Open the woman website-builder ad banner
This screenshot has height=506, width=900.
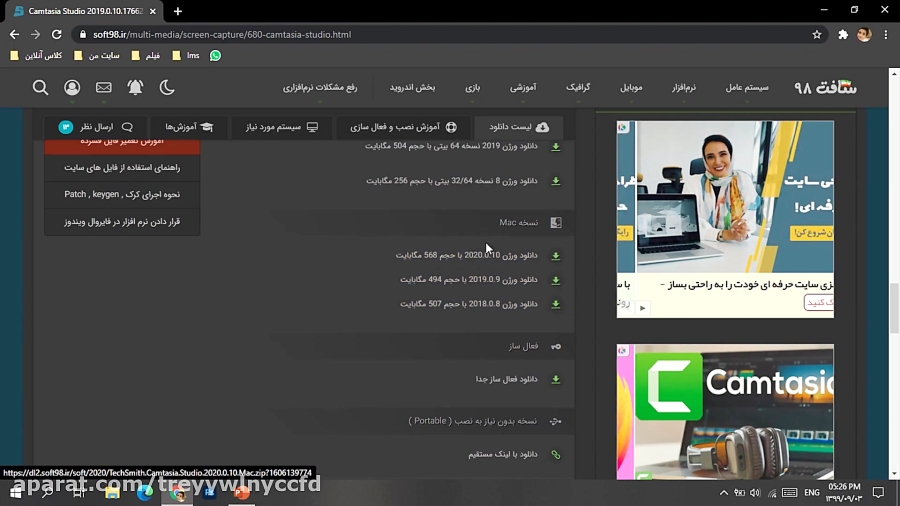725,219
